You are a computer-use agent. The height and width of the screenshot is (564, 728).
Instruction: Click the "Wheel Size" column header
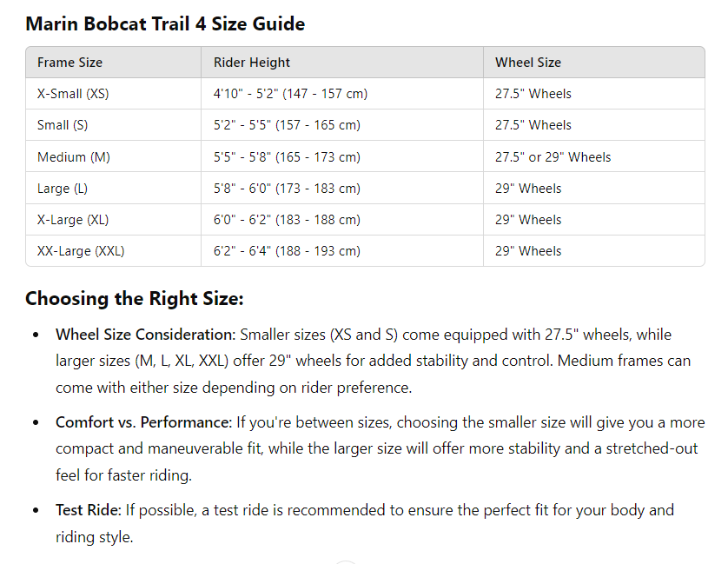pyautogui.click(x=528, y=63)
